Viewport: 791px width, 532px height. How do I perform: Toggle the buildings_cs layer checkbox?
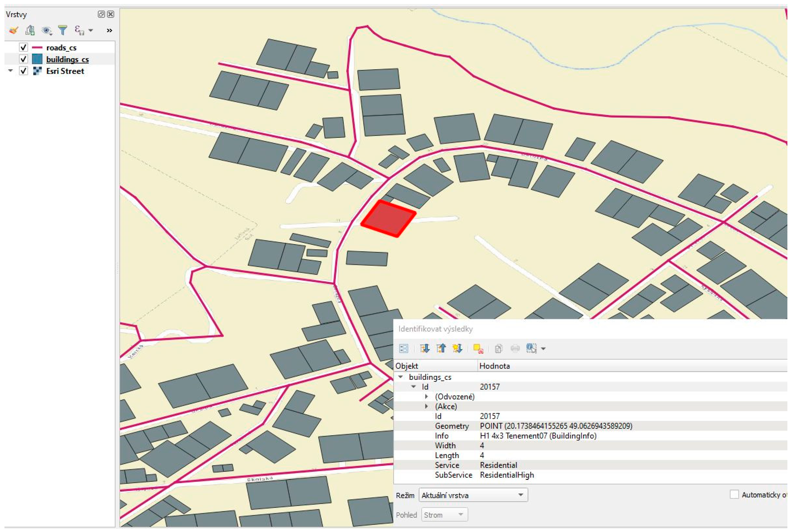point(23,59)
